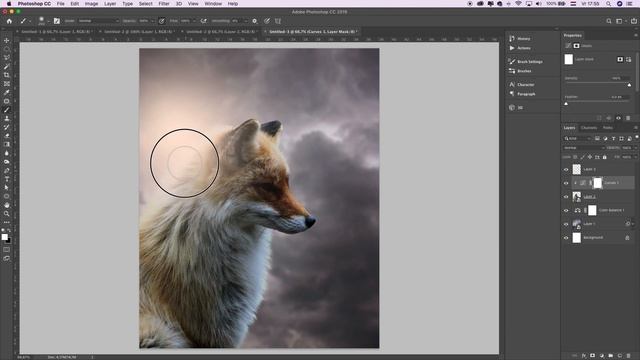Open the Smoothing percentage dropdown
640x360 pixels.
(246, 21)
